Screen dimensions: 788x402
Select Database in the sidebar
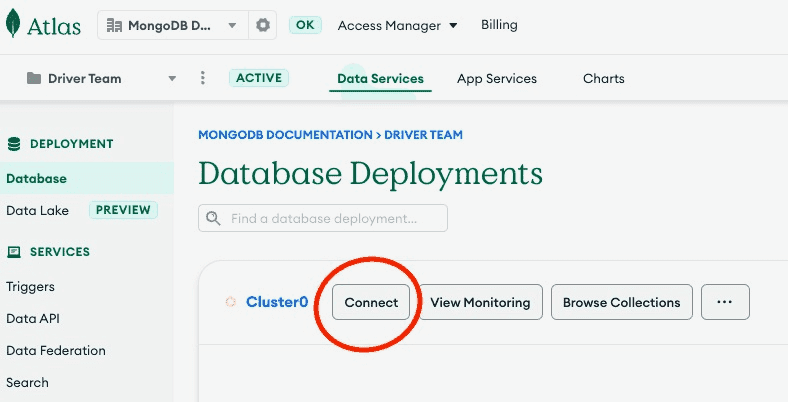pos(87,178)
